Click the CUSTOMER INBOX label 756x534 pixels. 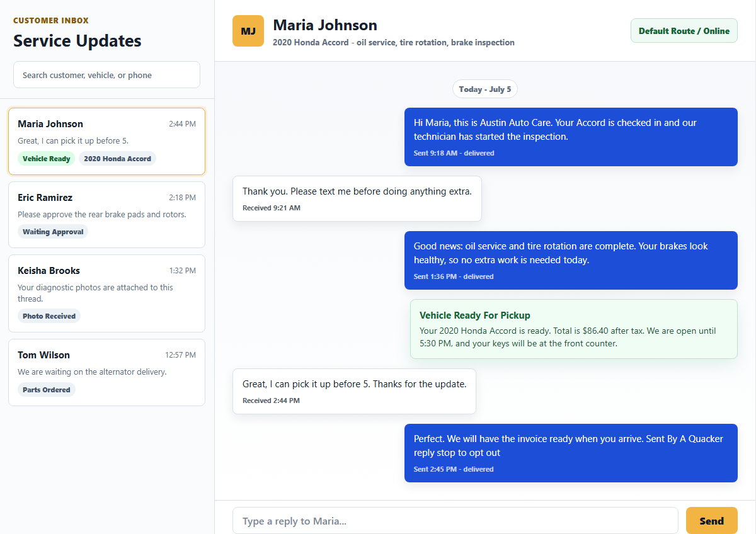(51, 20)
